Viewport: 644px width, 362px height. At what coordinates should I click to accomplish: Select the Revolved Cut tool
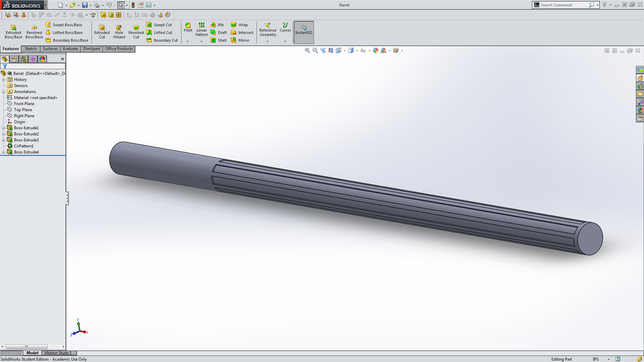coord(136,32)
